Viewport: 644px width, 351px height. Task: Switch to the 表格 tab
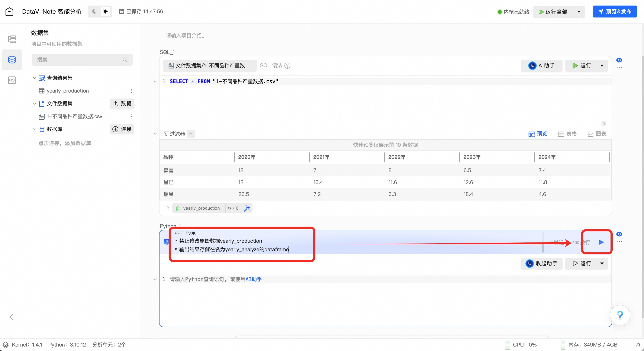click(567, 134)
